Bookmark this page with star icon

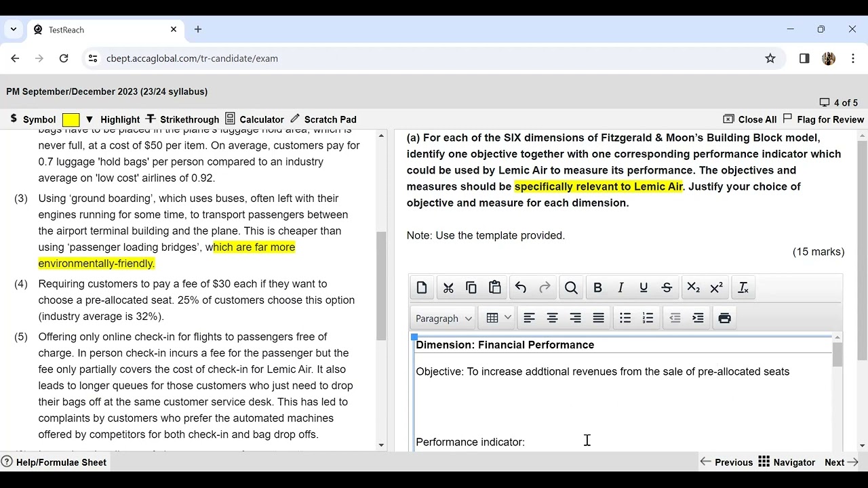(x=770, y=58)
